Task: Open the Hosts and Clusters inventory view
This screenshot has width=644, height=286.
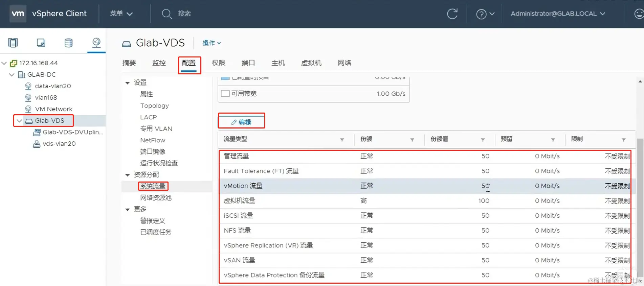Action: 13,43
